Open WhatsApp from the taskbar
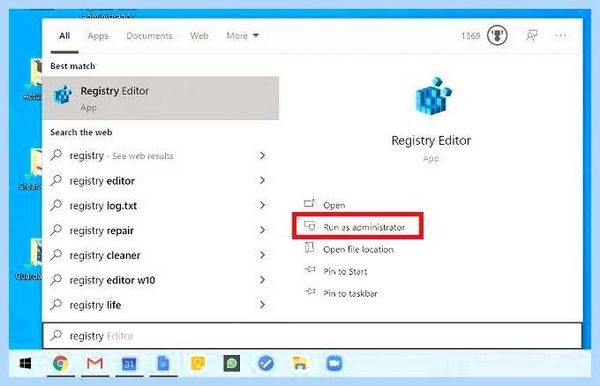This screenshot has height=386, width=600. [x=232, y=363]
